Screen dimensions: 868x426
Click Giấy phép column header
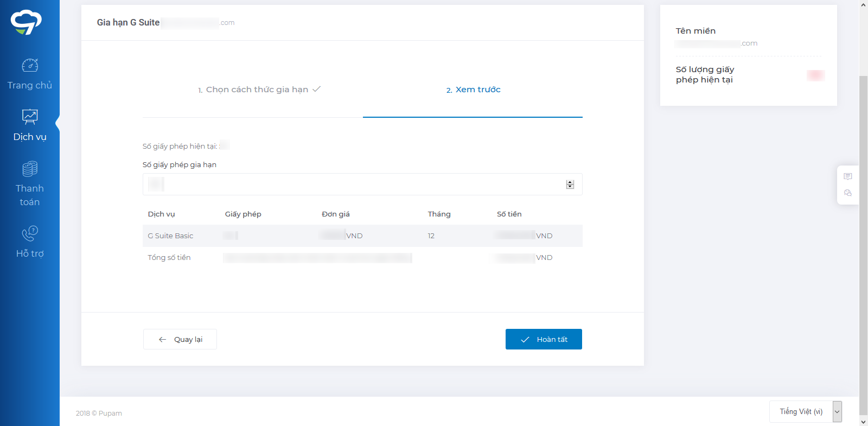coord(243,214)
